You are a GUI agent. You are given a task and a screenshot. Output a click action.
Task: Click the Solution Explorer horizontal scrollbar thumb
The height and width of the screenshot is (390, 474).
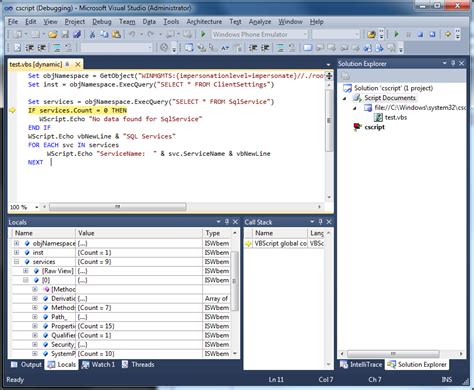[x=393, y=354]
